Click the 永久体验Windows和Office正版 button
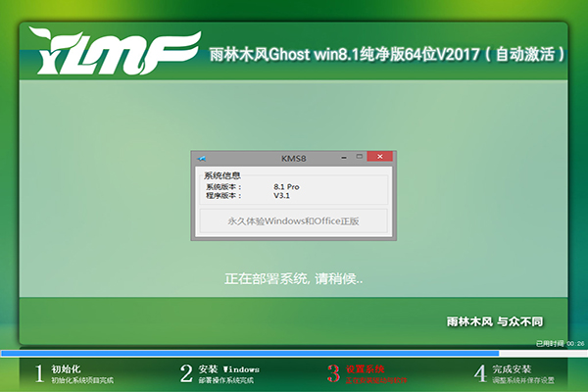Viewport: 588px width, 392px height. [293, 221]
